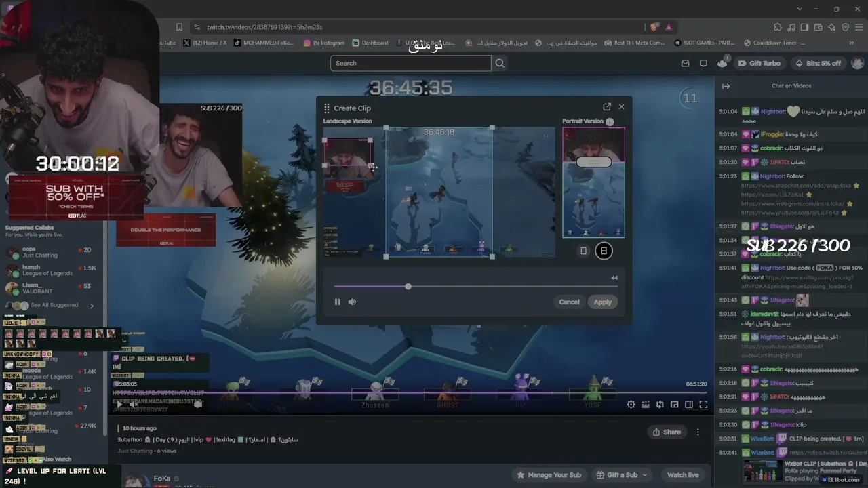Toggle the player layout swap icon

tap(660, 405)
